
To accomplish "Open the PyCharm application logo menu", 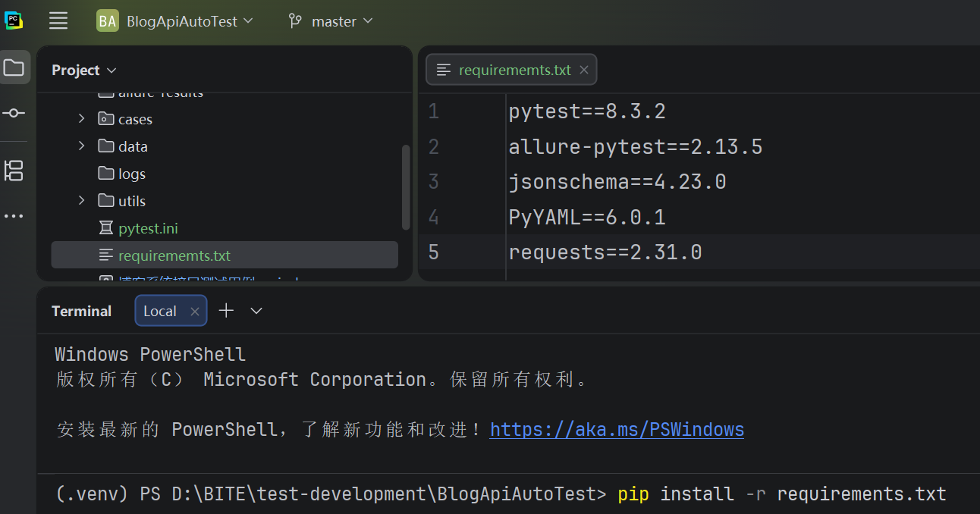I will (14, 20).
